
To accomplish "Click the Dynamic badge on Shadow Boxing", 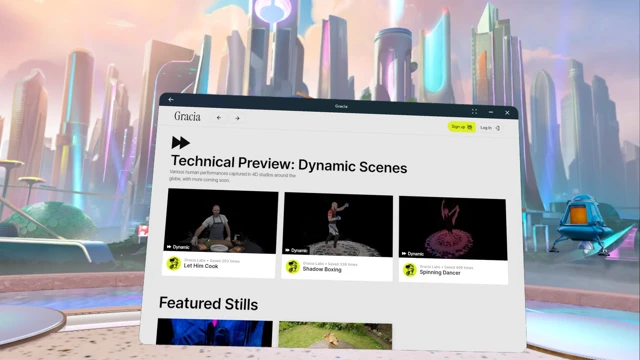I will (x=296, y=251).
